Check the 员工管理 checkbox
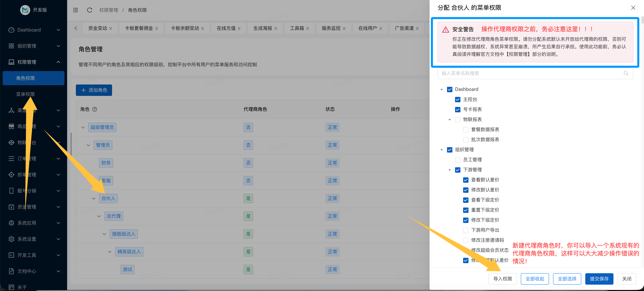The width and height of the screenshot is (644, 291). [x=458, y=160]
